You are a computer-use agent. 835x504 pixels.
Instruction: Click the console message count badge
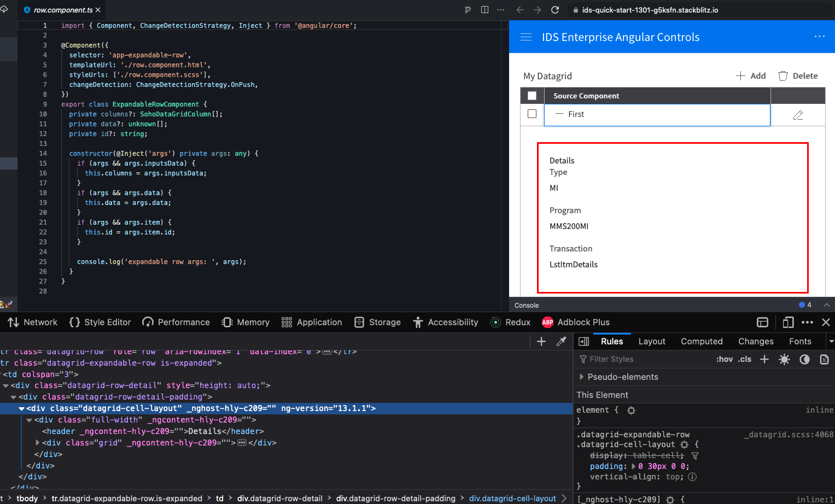coord(805,305)
